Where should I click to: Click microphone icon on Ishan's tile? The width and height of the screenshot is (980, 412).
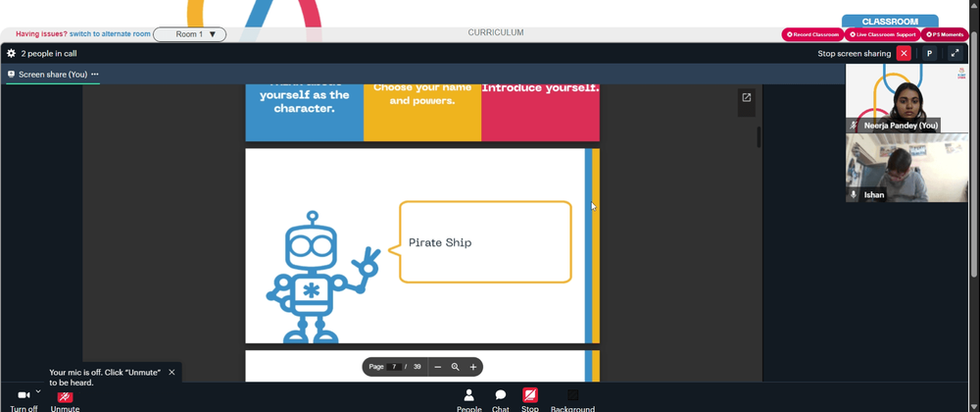[854, 195]
